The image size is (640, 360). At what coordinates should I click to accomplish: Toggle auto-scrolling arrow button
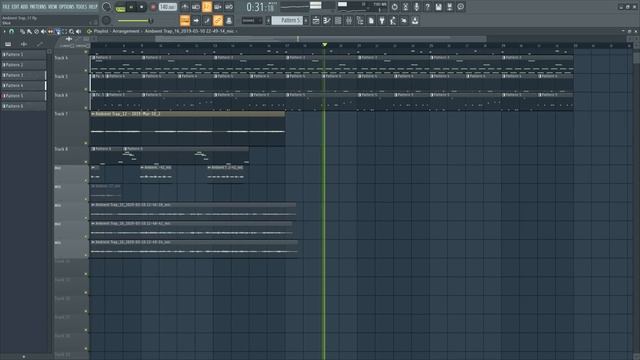pyautogui.click(x=196, y=20)
